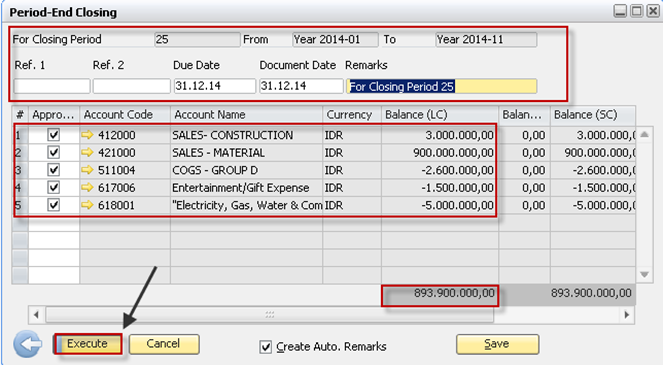663x365 pixels.
Task: Minimize the Period-End Closing window
Action: point(620,11)
